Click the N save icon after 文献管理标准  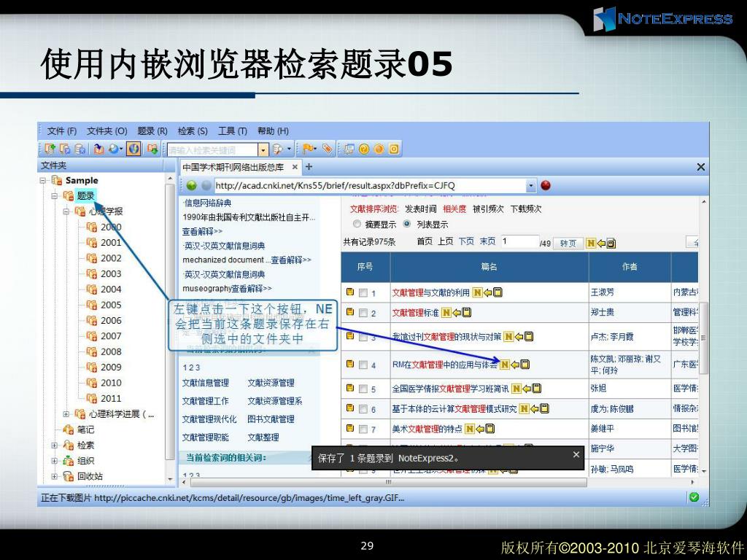[446, 312]
